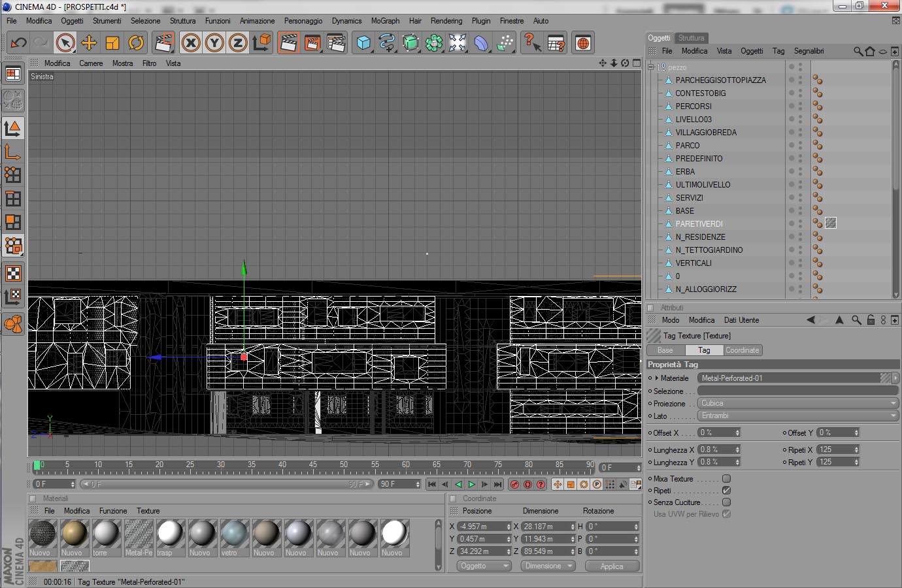This screenshot has height=588, width=902.
Task: Switch to the Coordinate tab in attributes
Action: tap(742, 350)
